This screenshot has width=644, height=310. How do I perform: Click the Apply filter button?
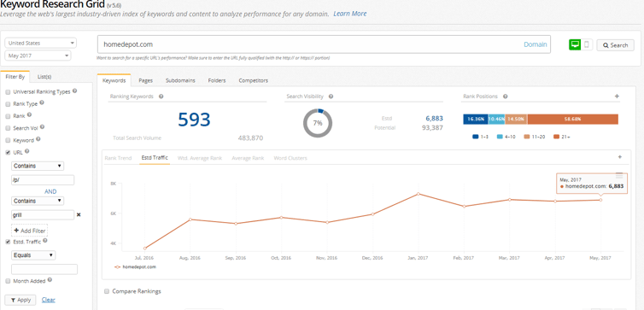coord(20,300)
